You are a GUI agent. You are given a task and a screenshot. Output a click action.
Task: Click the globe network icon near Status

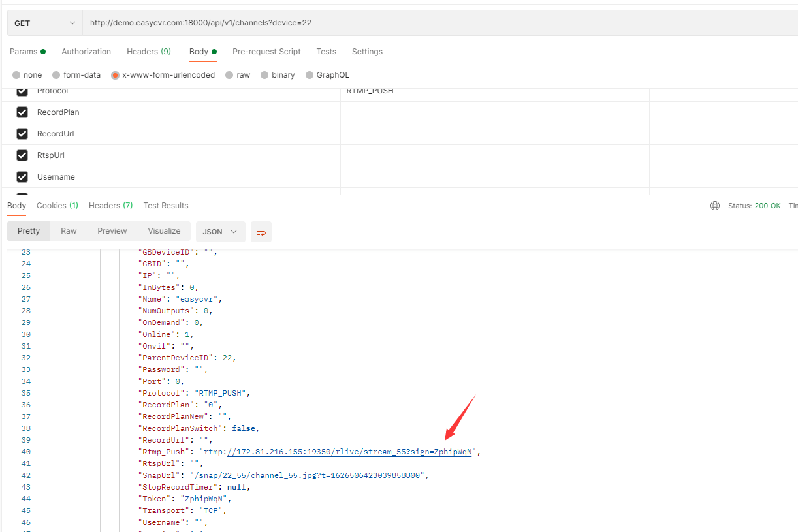click(x=715, y=206)
